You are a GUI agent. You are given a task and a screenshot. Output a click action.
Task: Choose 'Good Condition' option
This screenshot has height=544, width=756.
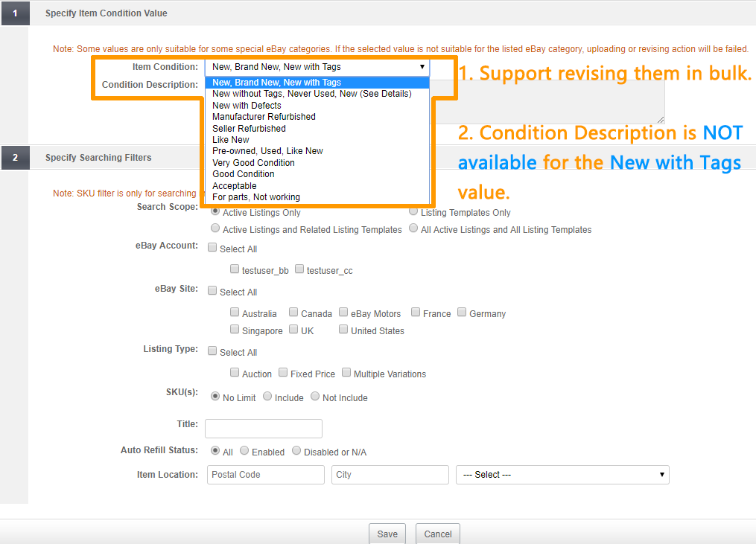[x=317, y=174]
